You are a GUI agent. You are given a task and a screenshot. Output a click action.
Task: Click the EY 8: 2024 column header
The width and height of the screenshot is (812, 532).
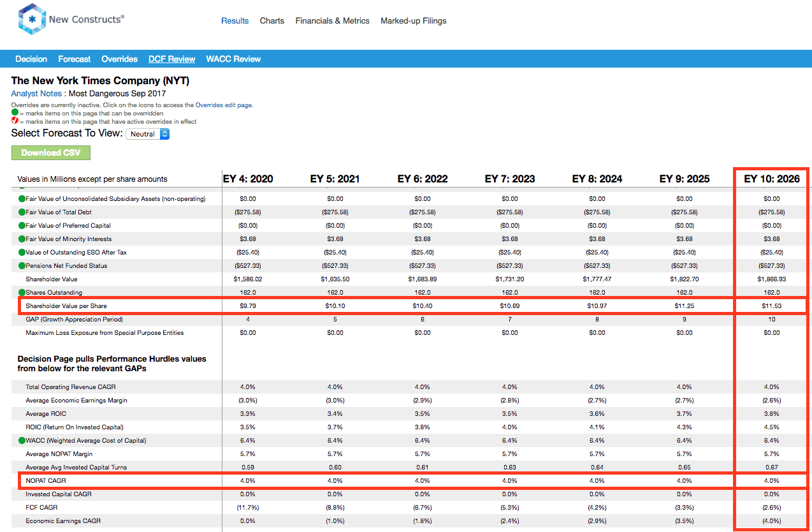tap(597, 179)
